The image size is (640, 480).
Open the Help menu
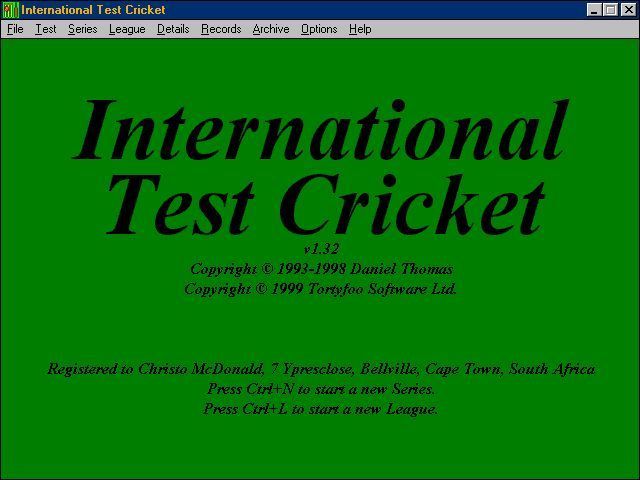pyautogui.click(x=360, y=29)
